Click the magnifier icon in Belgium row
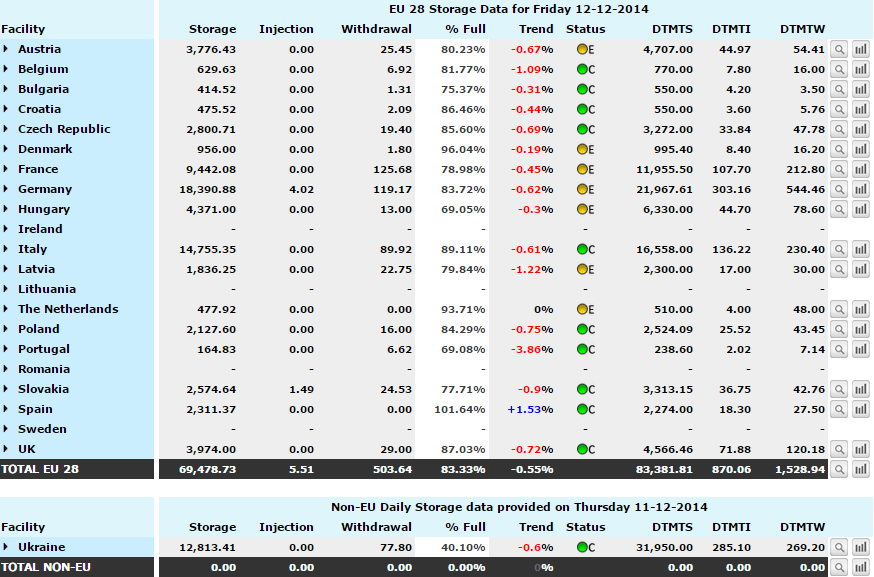Screen dimensions: 874x577 click(839, 70)
